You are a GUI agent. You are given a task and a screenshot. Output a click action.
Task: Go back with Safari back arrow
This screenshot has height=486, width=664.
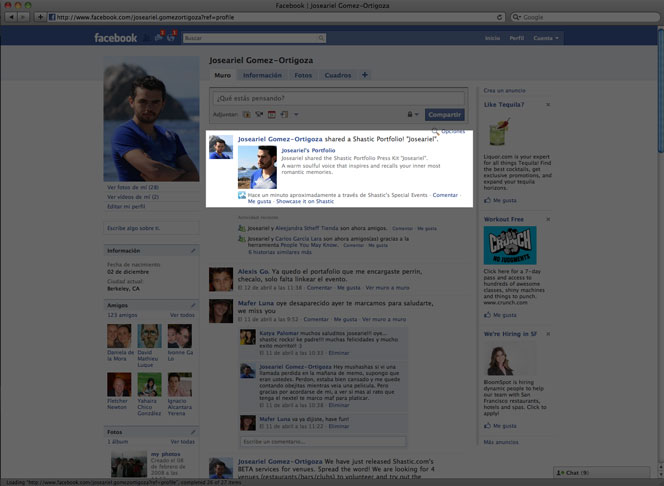click(x=11, y=17)
